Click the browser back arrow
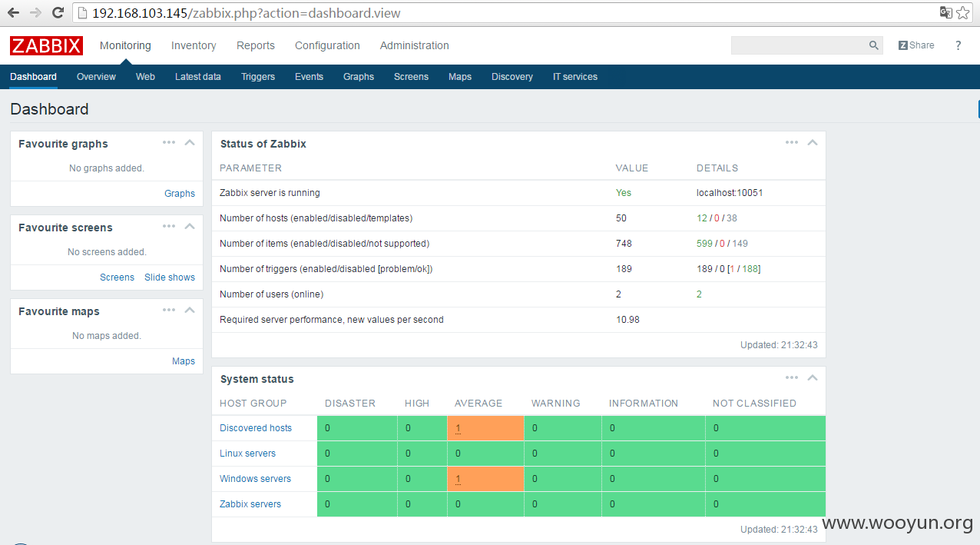The width and height of the screenshot is (980, 545). (x=14, y=13)
